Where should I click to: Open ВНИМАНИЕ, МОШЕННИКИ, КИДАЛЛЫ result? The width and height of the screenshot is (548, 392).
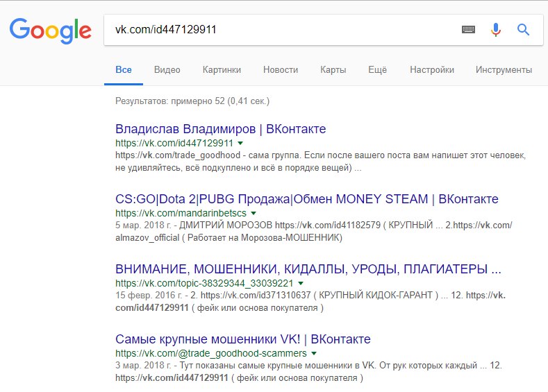(x=308, y=269)
